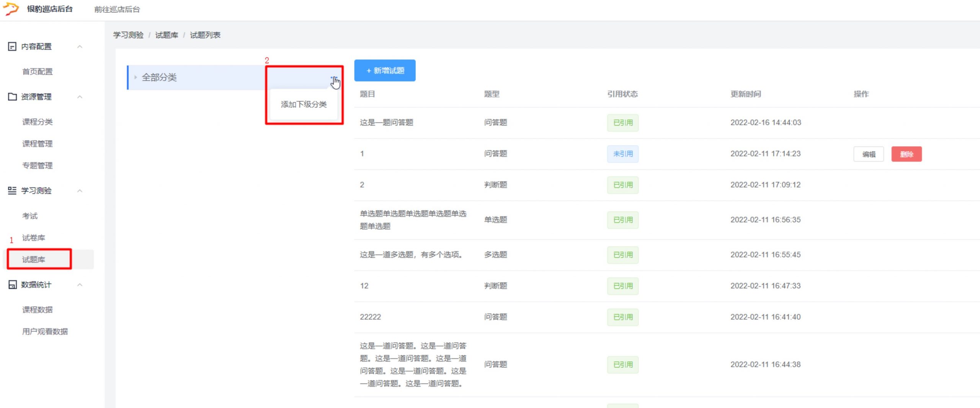Viewport: 980px width, 408px height.
Task: Collapse the 数据统计 menu chevron
Action: (80, 285)
